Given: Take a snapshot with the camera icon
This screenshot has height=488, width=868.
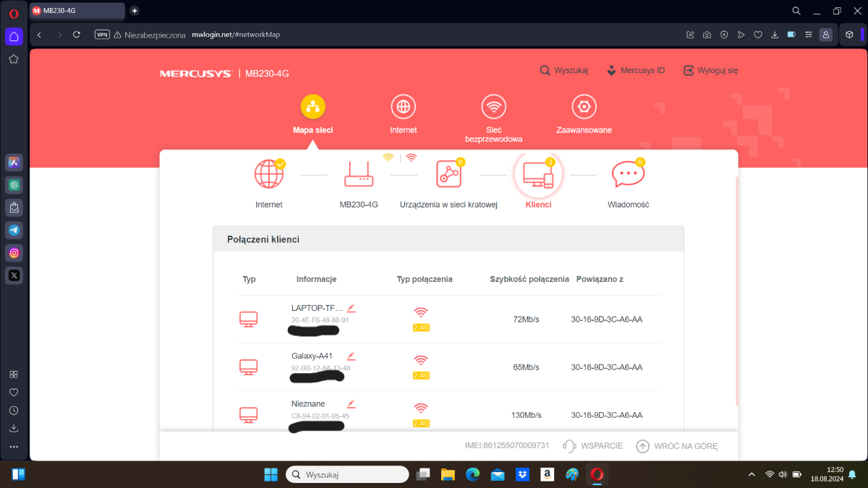Looking at the screenshot, I should pos(707,35).
